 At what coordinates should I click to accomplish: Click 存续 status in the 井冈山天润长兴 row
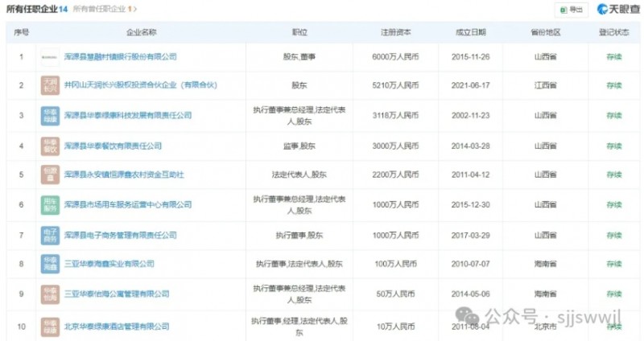click(614, 85)
